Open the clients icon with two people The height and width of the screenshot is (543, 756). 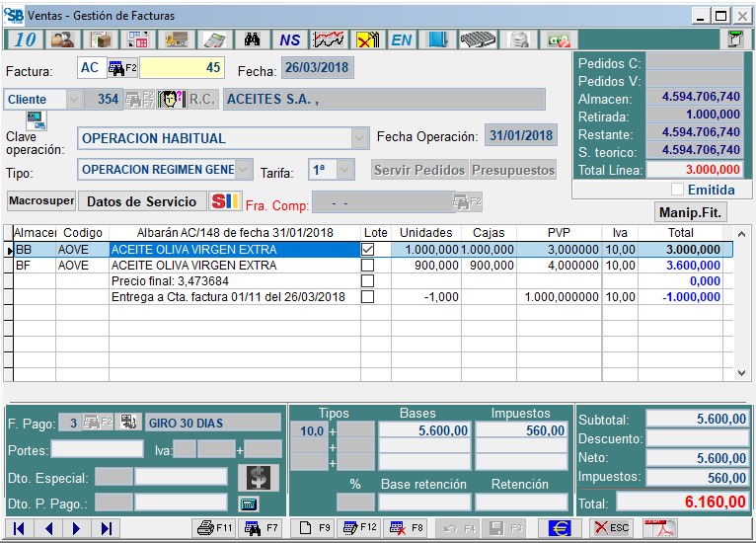point(63,39)
